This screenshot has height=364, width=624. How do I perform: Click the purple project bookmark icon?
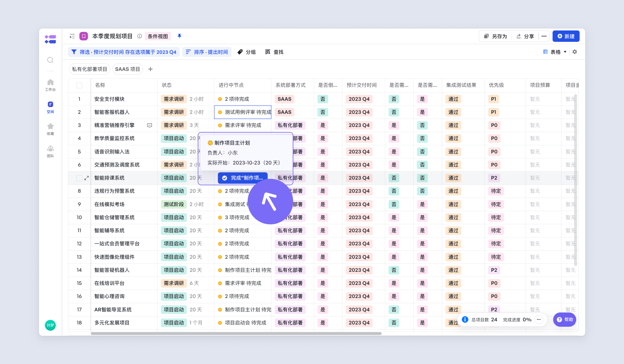(84, 36)
